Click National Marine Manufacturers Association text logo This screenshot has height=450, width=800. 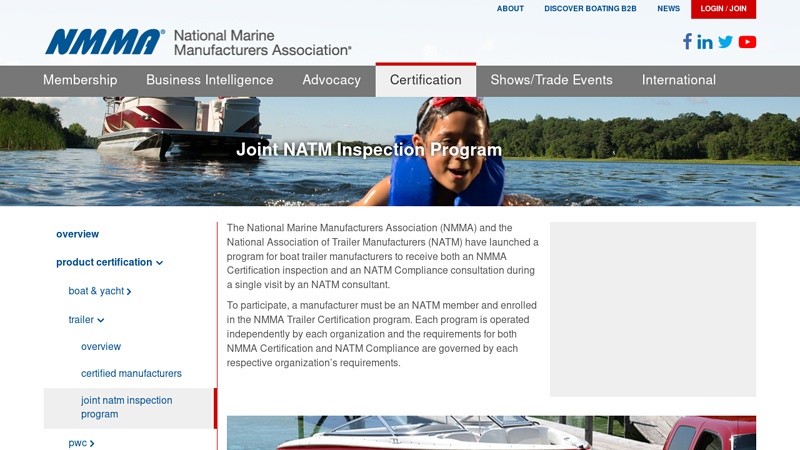point(263,43)
